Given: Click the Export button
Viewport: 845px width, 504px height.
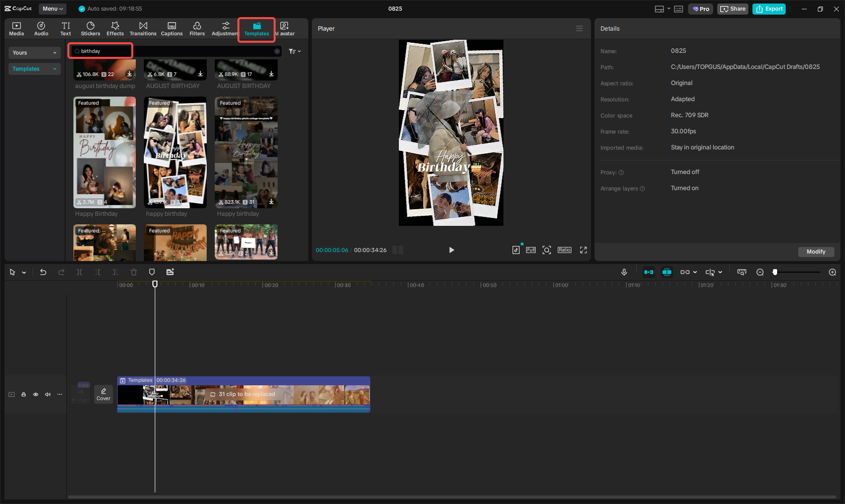Looking at the screenshot, I should tap(769, 9).
